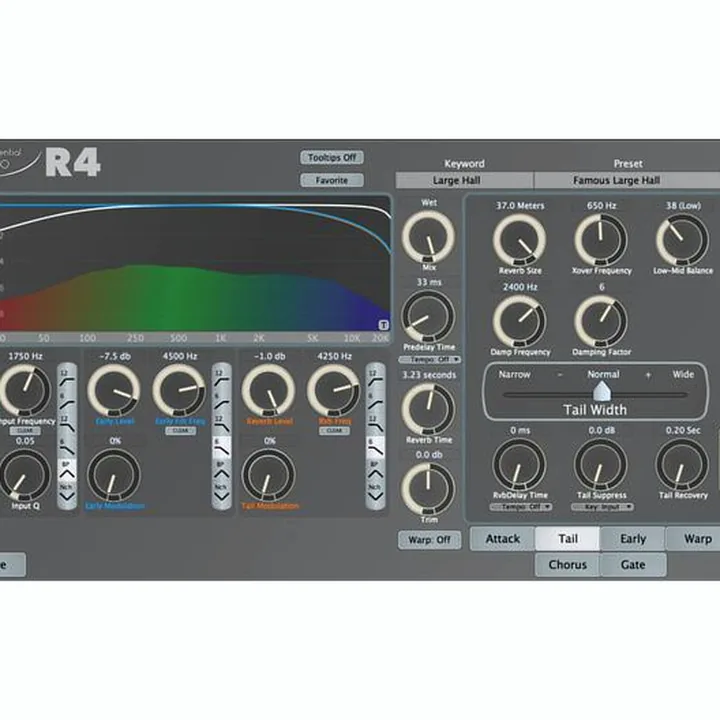Click the Reverb Size knob
The image size is (720, 720).
(x=519, y=240)
